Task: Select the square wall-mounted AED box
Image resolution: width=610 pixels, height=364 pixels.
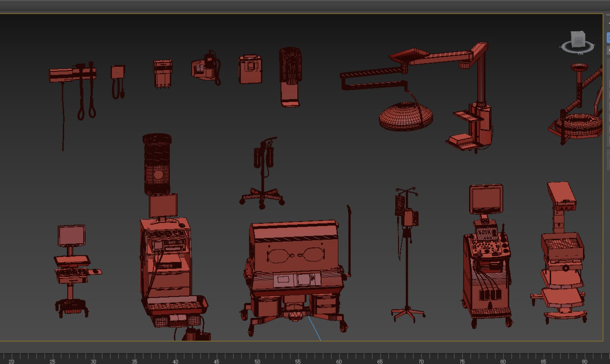Action: click(250, 69)
